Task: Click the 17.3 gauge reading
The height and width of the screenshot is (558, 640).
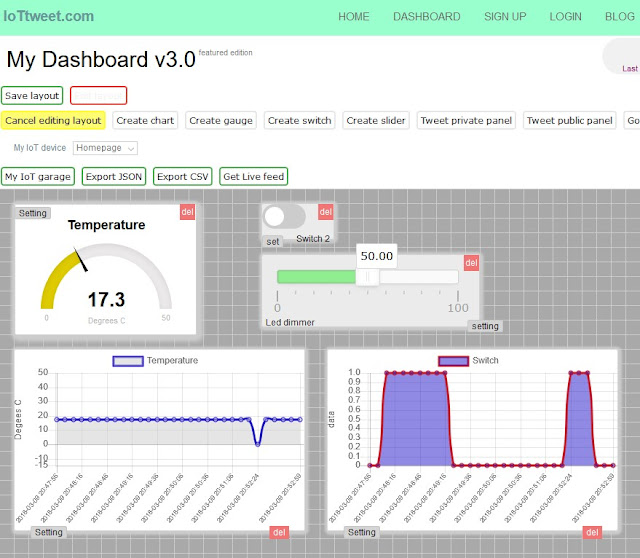Action: [107, 300]
